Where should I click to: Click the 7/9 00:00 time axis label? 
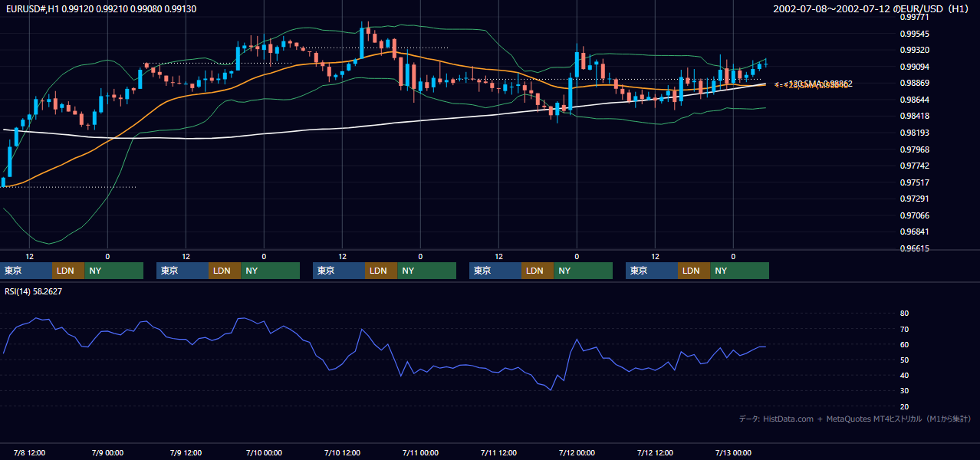tap(108, 452)
